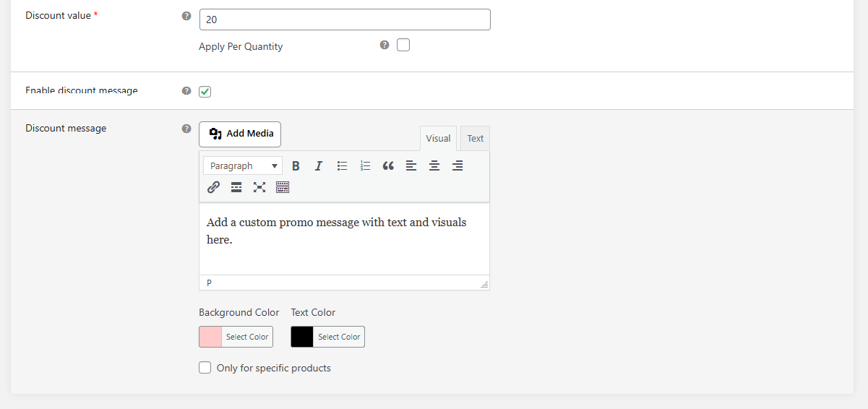Insert or edit a link
The image size is (868, 409).
click(x=213, y=187)
